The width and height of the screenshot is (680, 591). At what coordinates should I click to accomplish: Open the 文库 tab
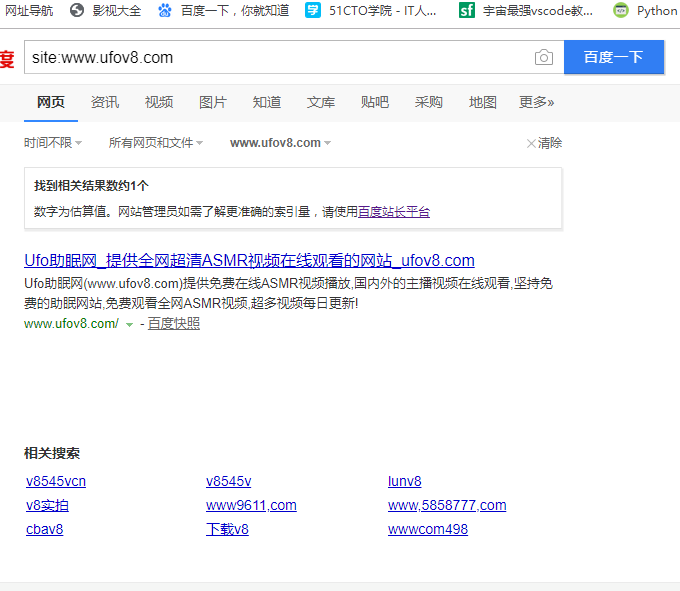320,102
